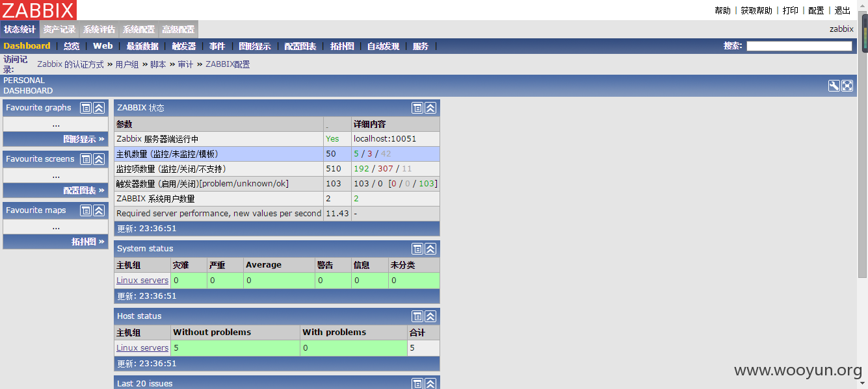Open menu icon of Favourite screens widget

pyautogui.click(x=86, y=159)
